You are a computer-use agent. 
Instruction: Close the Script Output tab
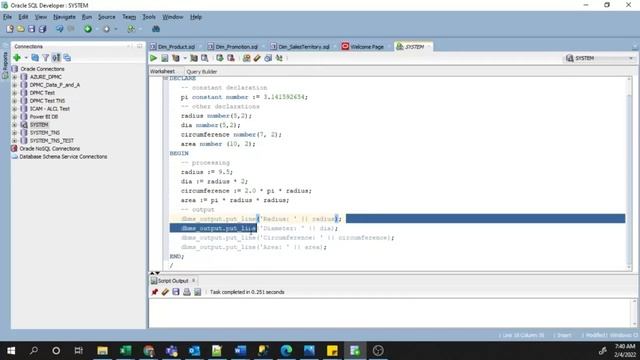(193, 280)
